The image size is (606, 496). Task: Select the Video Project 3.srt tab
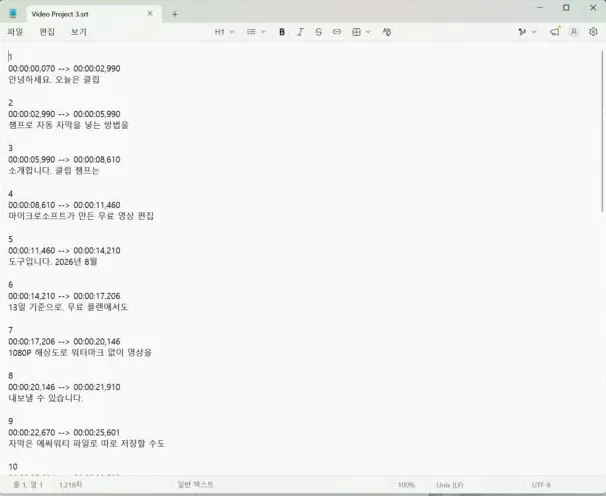93,14
